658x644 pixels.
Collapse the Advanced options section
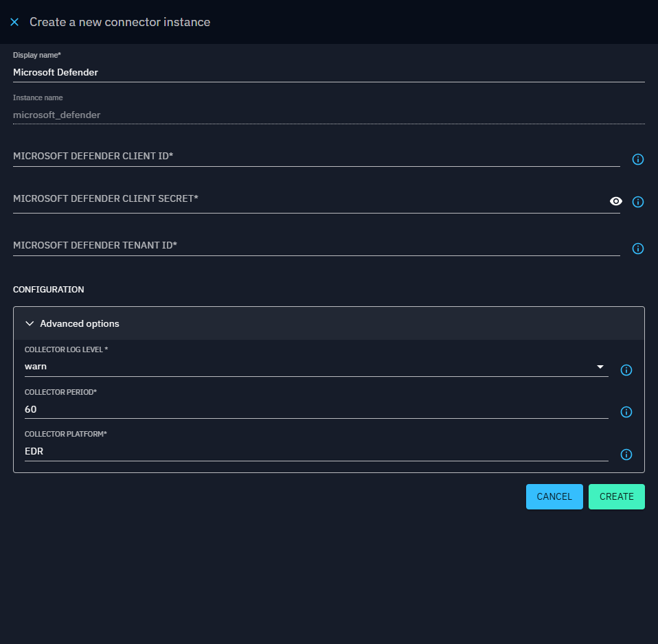tap(30, 323)
